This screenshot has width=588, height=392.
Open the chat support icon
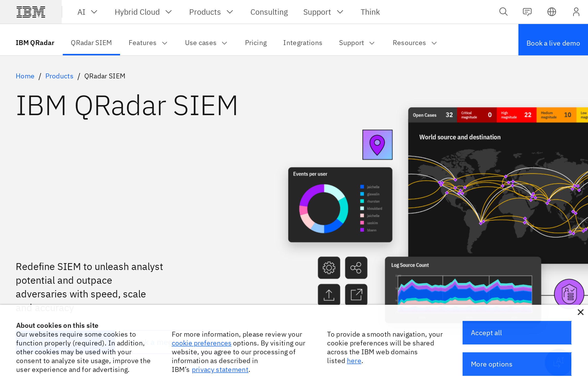(527, 12)
